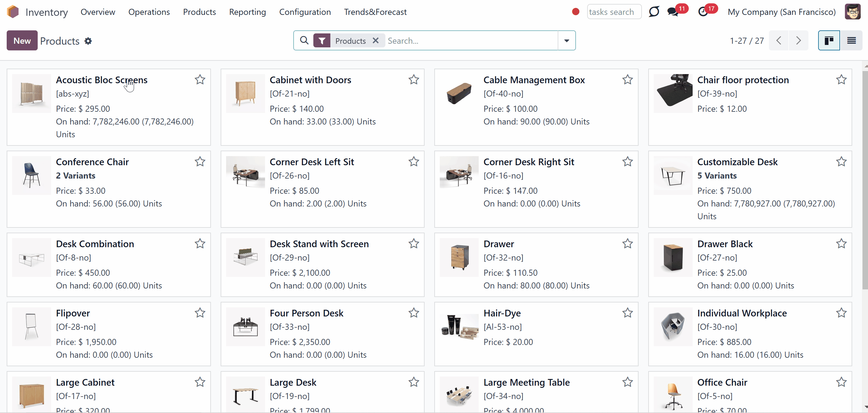Viewport: 868px width, 413px height.
Task: Remove the Products filter tag
Action: click(x=375, y=40)
